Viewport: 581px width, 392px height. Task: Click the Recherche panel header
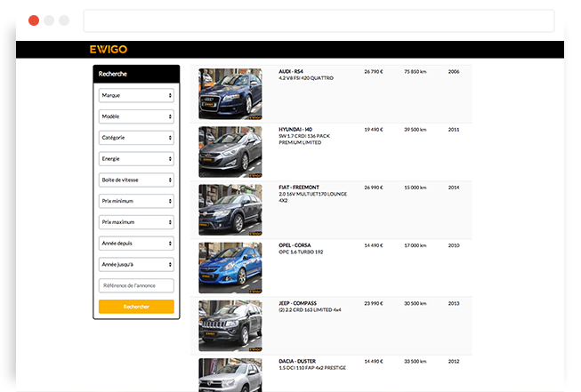tap(136, 74)
